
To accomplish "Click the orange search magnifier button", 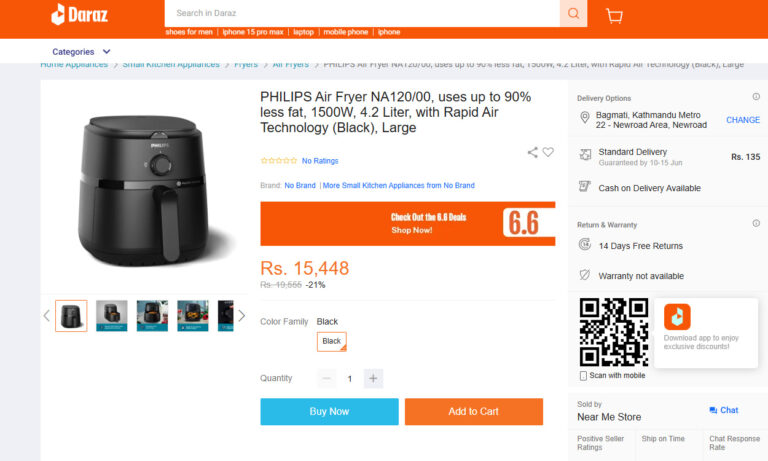I will click(573, 13).
